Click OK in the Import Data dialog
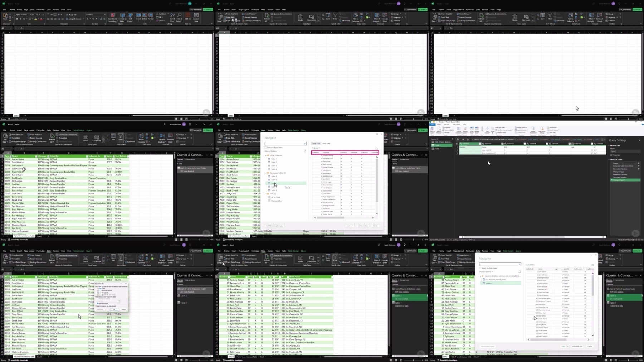Screen dimensions: 644x362 [114, 309]
